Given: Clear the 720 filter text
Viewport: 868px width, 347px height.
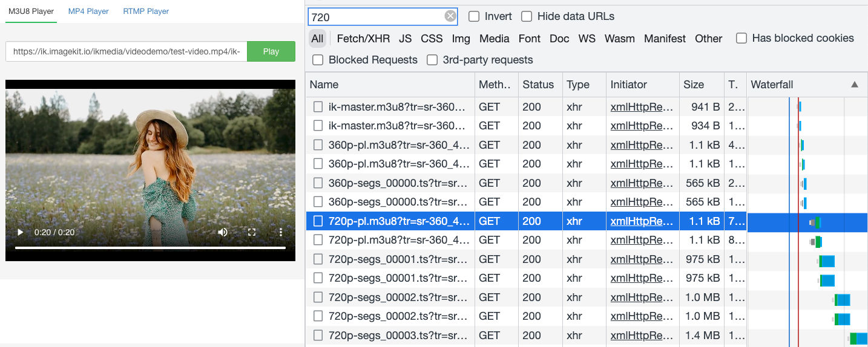Looking at the screenshot, I should [x=450, y=16].
